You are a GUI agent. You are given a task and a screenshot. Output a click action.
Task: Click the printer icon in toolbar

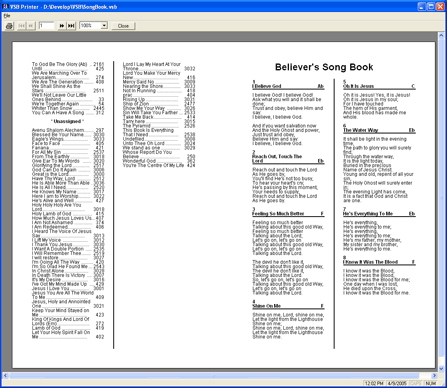[x=9, y=26]
